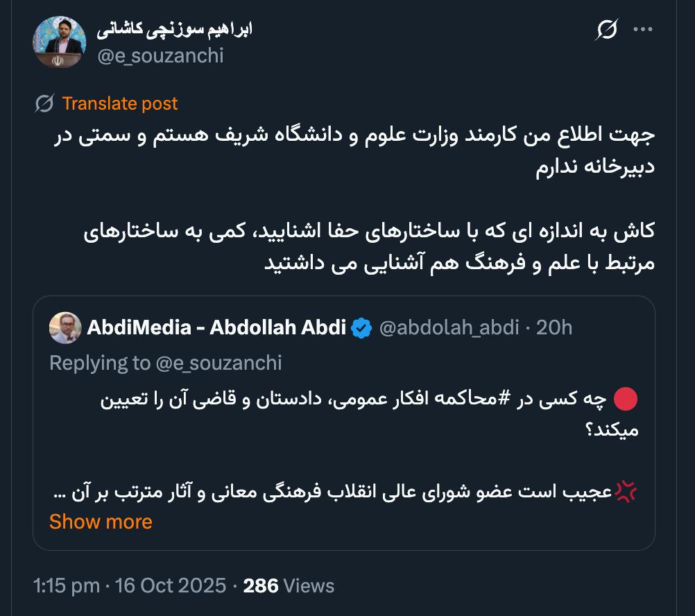
Task: Click the red circle emoji in the quoted post
Action: click(626, 400)
